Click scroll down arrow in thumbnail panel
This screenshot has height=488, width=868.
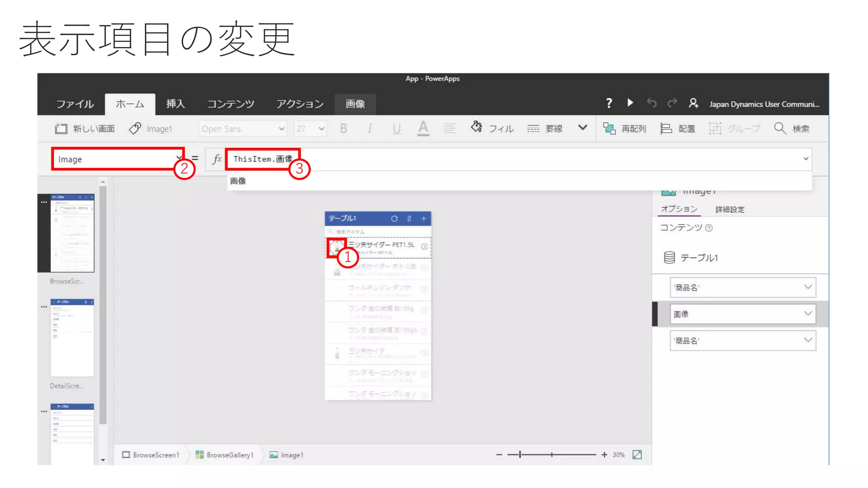click(103, 460)
